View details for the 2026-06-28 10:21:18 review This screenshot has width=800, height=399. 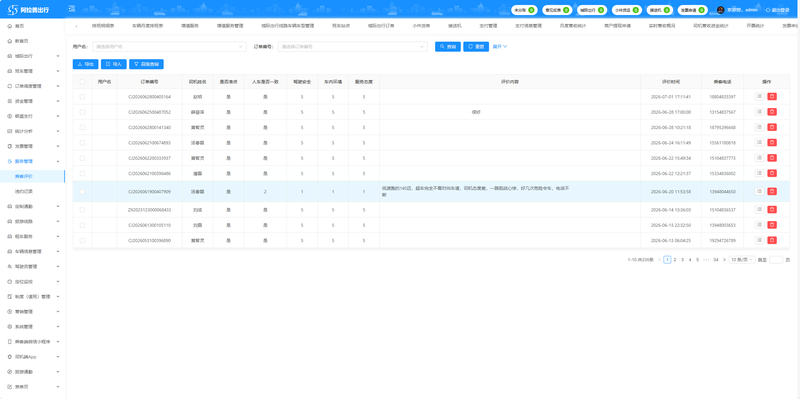point(759,127)
